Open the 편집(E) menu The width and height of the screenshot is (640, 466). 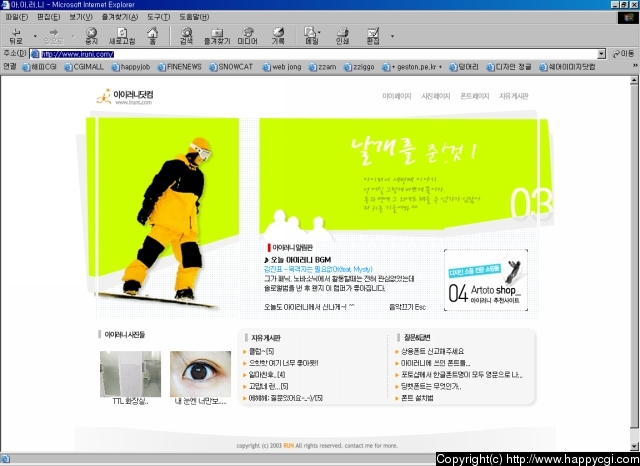tap(48, 17)
